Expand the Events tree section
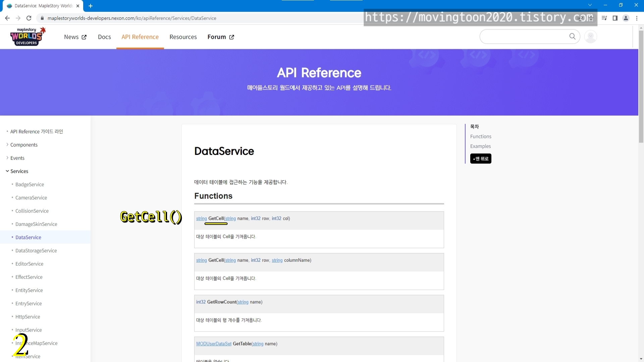 tap(17, 158)
